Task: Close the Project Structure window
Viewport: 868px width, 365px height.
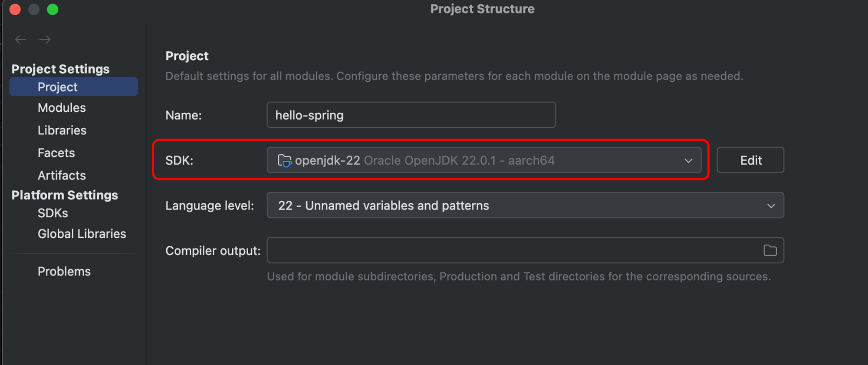Action: 15,10
